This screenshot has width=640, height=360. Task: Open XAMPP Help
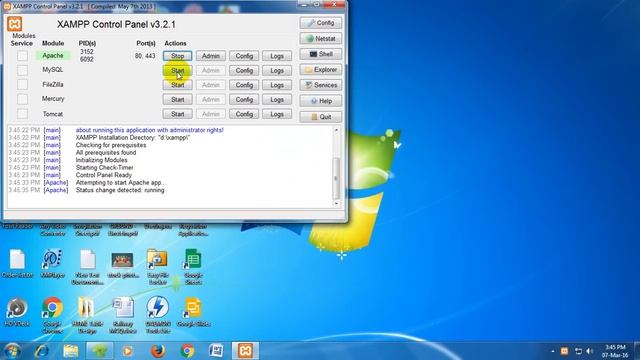point(321,101)
